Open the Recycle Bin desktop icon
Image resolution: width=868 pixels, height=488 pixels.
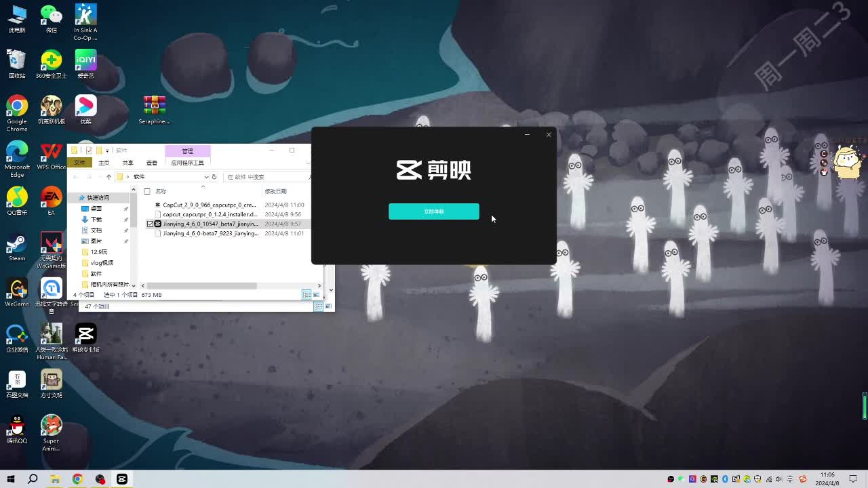[x=17, y=64]
